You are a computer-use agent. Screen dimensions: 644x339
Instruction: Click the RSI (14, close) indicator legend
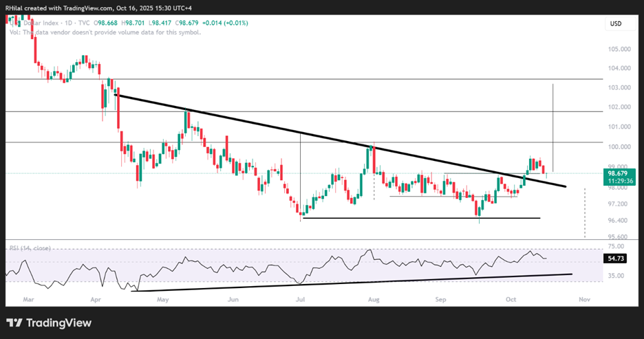(x=30, y=248)
